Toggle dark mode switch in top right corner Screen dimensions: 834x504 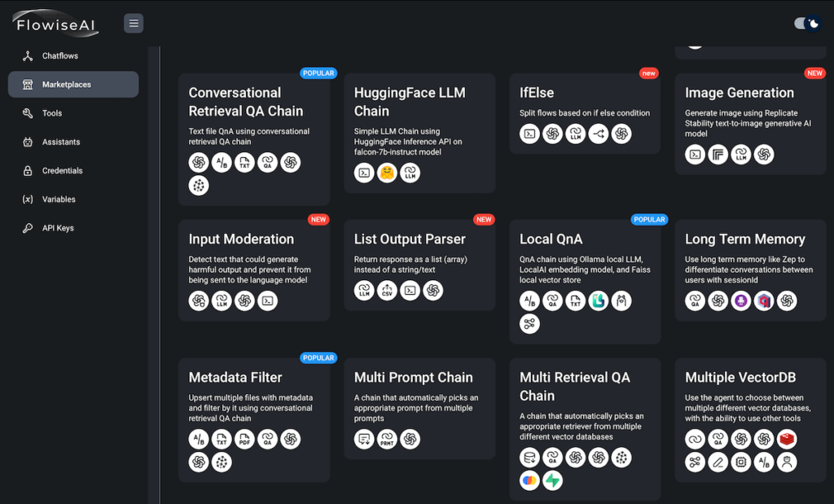point(806,23)
